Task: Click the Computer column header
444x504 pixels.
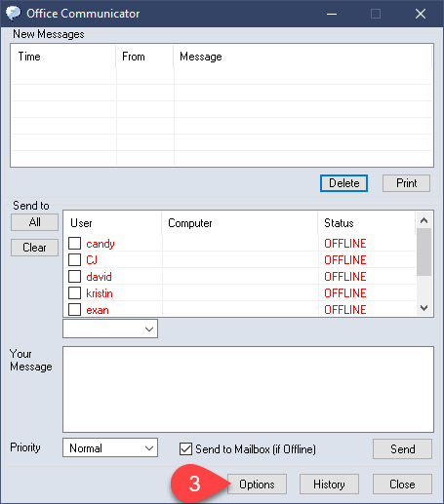Action: [x=240, y=223]
